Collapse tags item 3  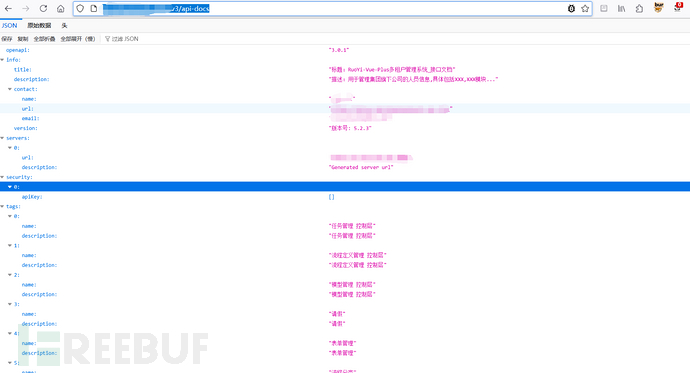pyautogui.click(x=10, y=304)
